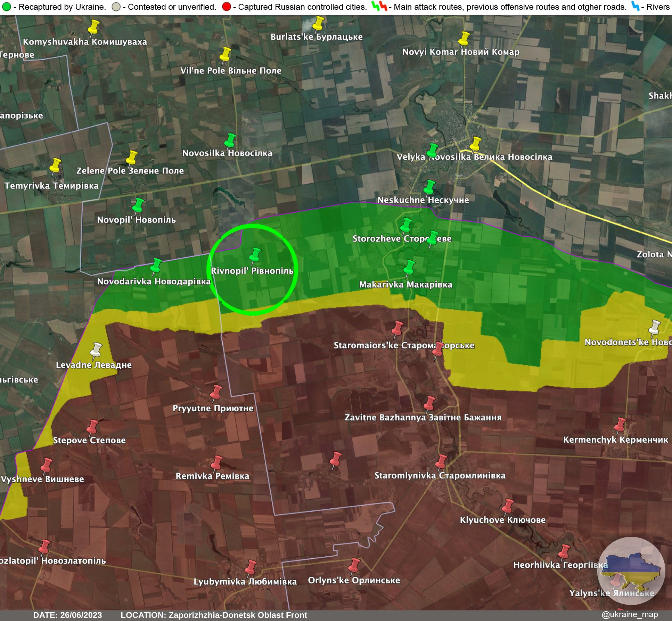Viewport: 672px width, 621px height.
Task: Click the red legend circle for Captured cities
Action: coord(226,7)
